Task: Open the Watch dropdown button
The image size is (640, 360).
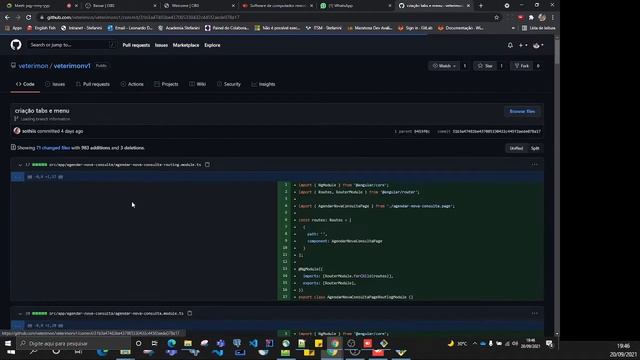Action: (444, 66)
